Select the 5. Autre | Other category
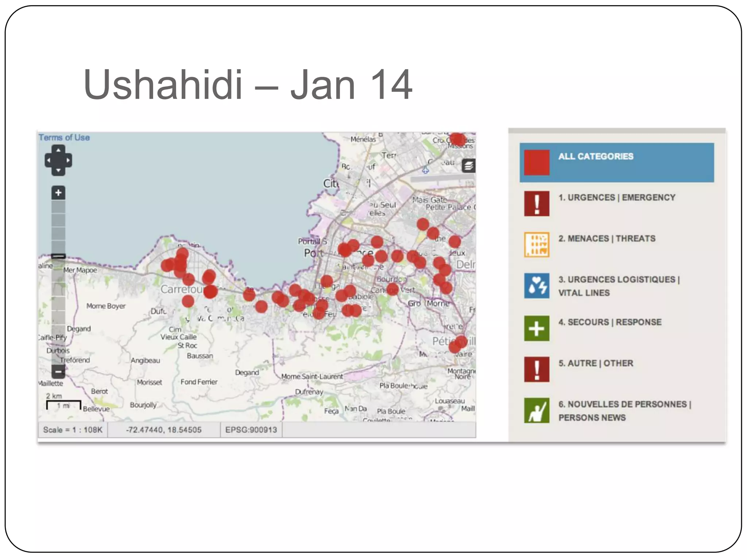Viewport: 747px width, 560px height. (x=596, y=363)
